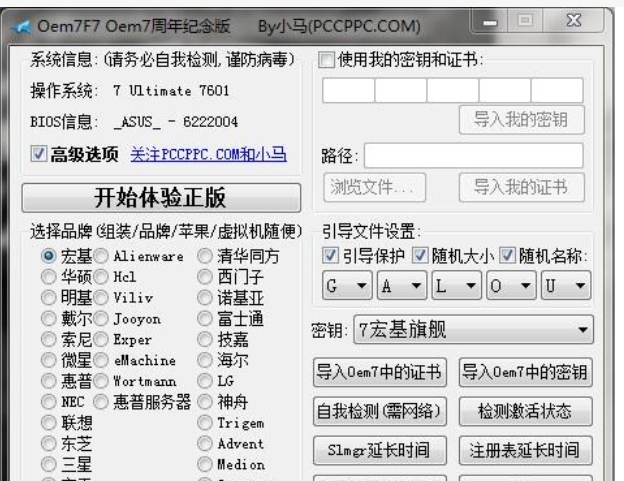The height and width of the screenshot is (481, 624).
Task: Select the Hcl radio button
Action: coord(101,277)
